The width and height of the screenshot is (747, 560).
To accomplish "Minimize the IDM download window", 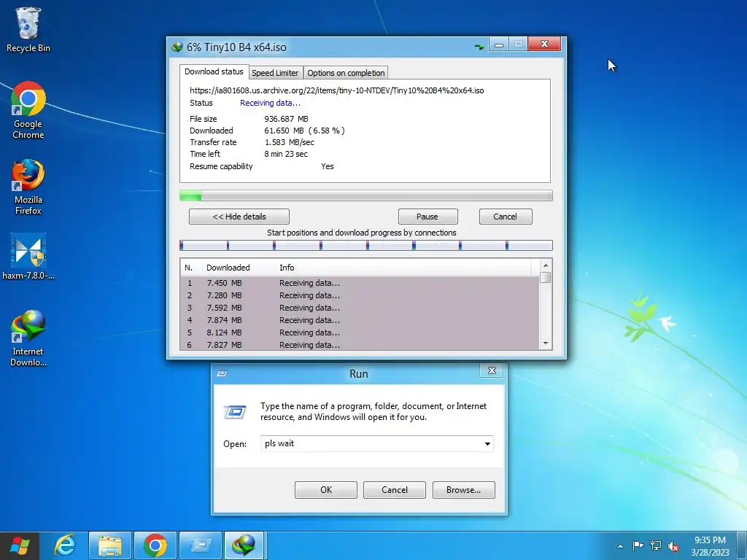I will click(499, 44).
